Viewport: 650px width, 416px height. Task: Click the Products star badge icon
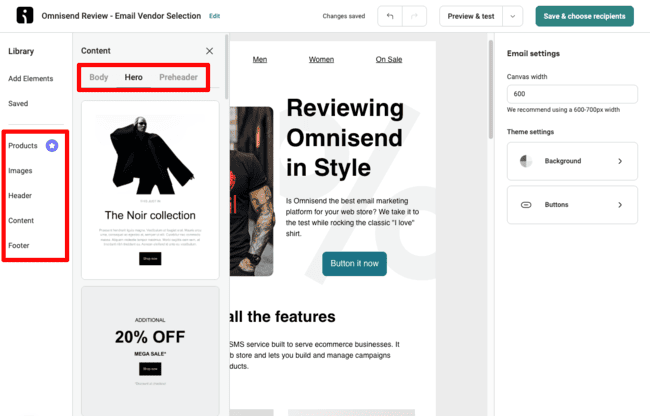point(52,145)
